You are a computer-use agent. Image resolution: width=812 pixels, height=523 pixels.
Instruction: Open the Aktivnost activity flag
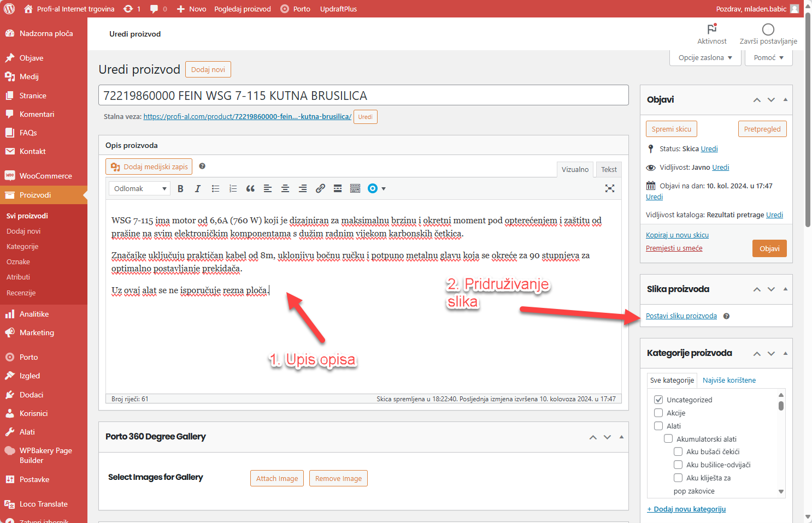(711, 34)
